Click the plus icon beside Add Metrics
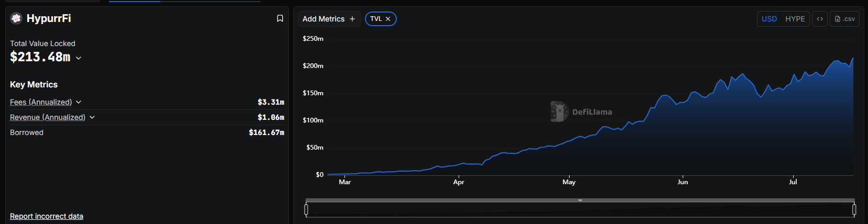The width and height of the screenshot is (868, 224). pyautogui.click(x=352, y=19)
